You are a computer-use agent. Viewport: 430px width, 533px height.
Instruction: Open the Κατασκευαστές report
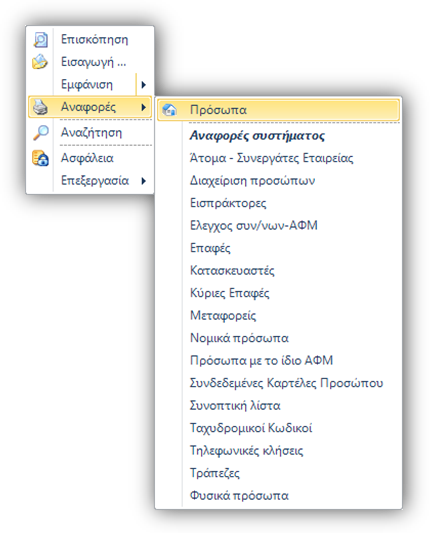tap(232, 271)
